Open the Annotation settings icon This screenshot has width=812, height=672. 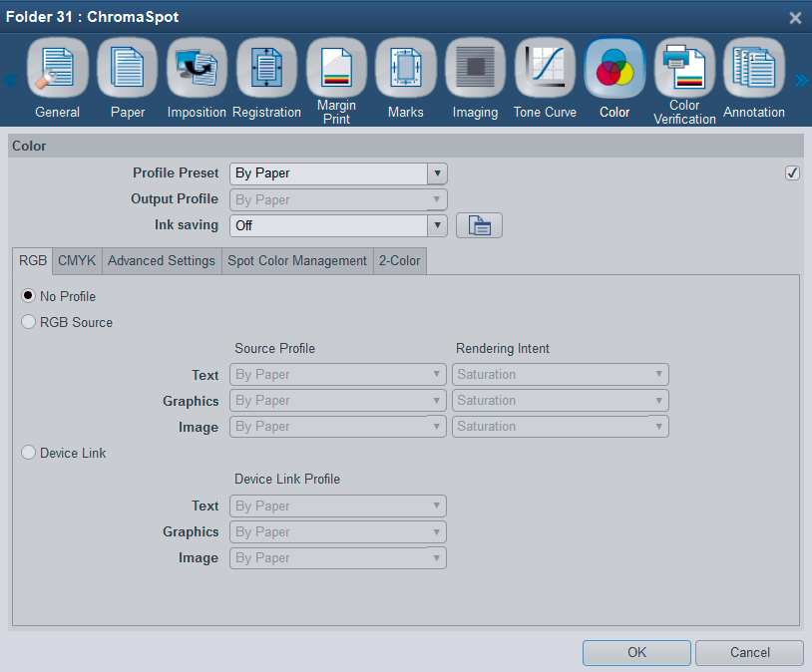754,68
